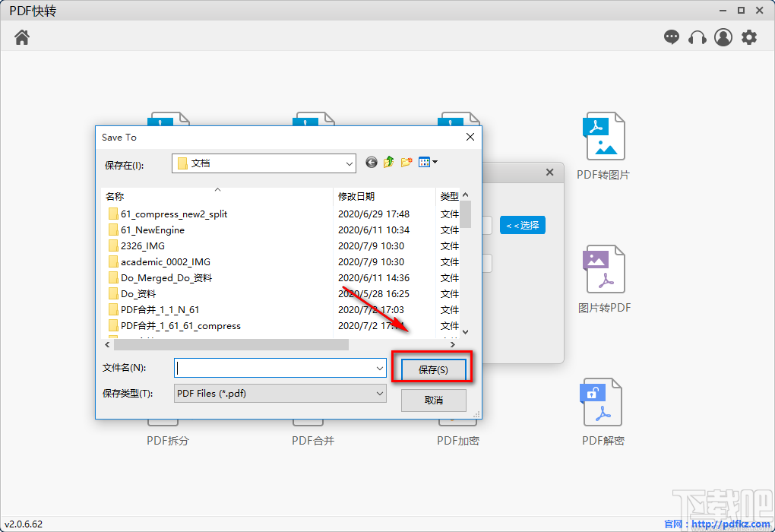Select the 61_compress_new2_split folder
Screen dimensions: 775x532
point(168,214)
